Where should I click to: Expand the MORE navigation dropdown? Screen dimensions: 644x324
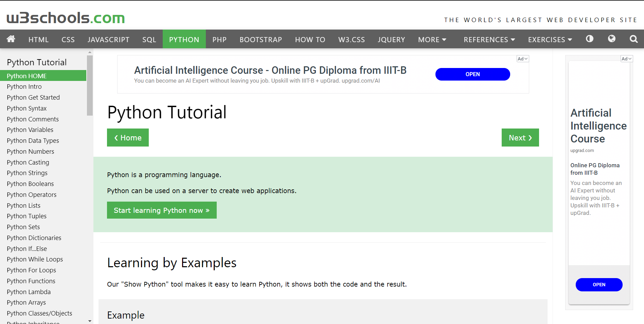(x=432, y=39)
